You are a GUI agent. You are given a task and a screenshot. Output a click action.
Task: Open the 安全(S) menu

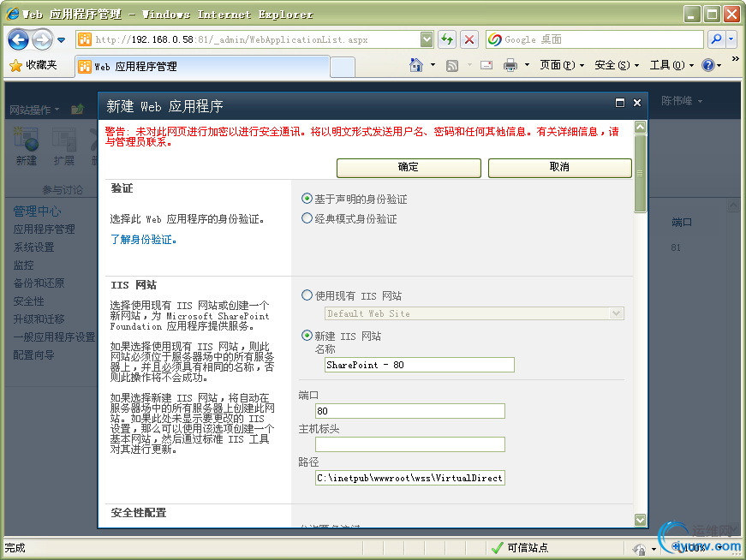[617, 65]
